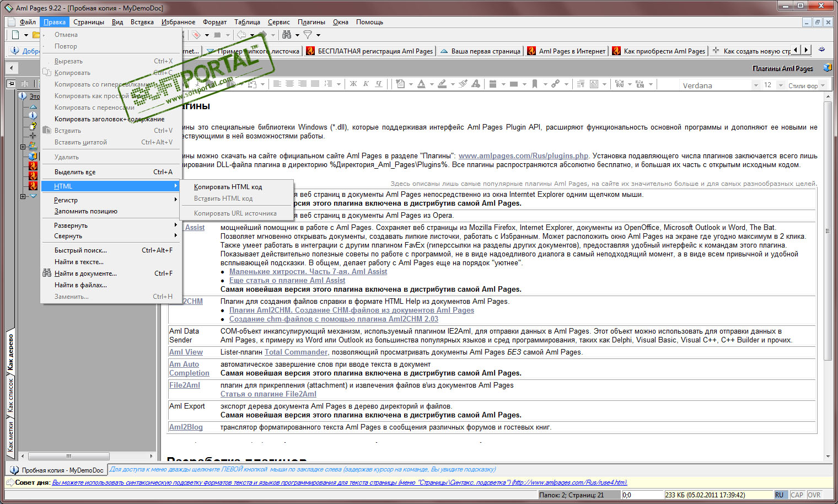The image size is (838, 504).
Task: Open the 'File2Aml' plugin link
Action: (185, 385)
